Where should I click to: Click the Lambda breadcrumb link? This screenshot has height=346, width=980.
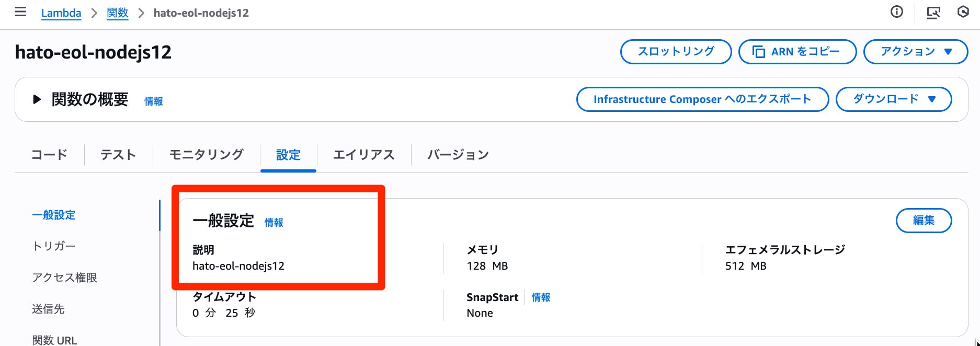coord(61,13)
